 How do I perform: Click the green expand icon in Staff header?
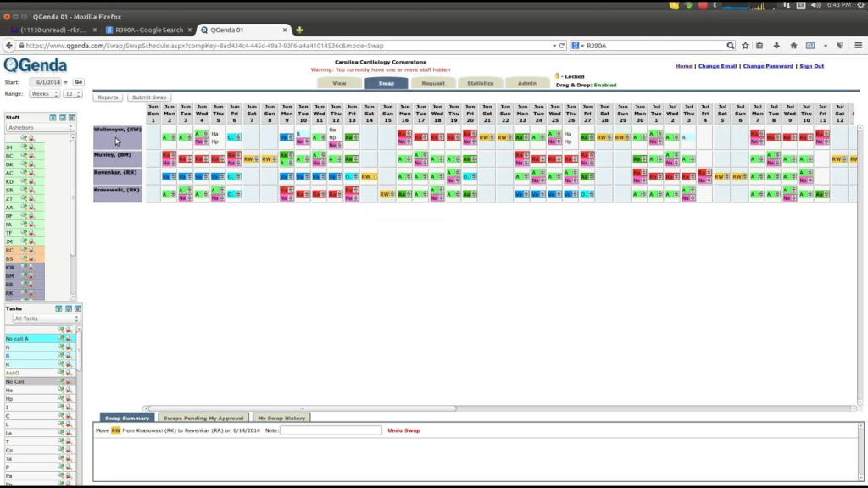(x=53, y=117)
